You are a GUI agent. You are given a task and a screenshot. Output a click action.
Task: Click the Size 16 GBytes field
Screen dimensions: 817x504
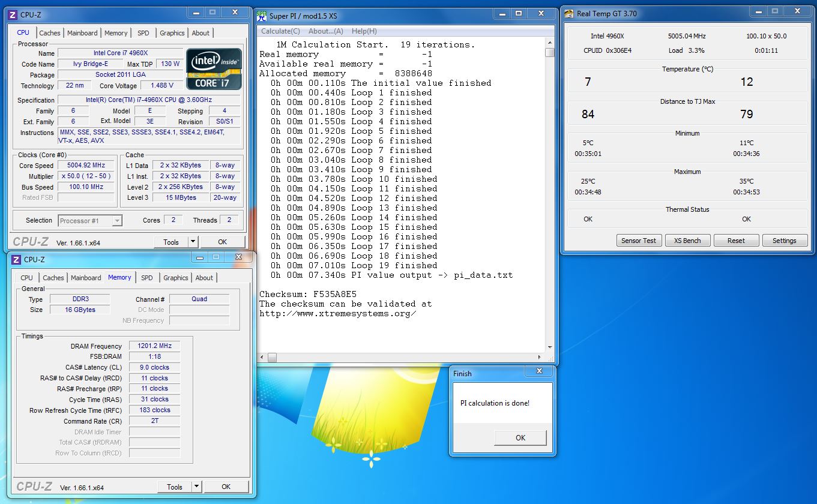click(x=80, y=310)
